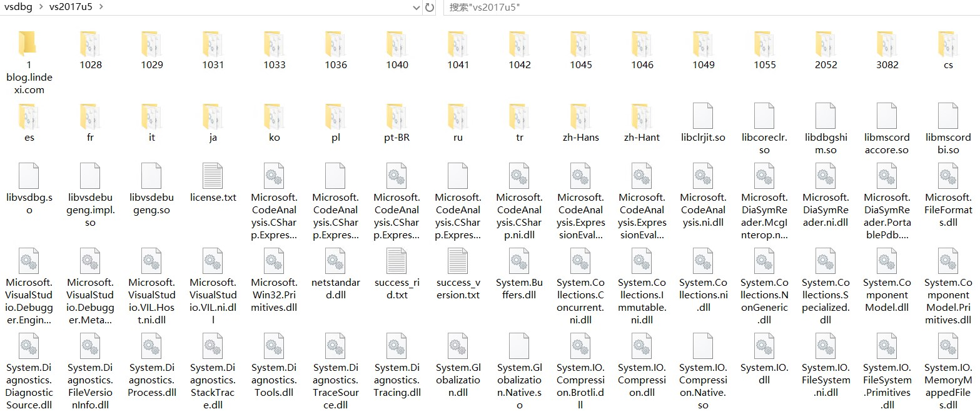Open the pt-BR folder
Viewport: 980px width, 414px height.
(x=397, y=123)
